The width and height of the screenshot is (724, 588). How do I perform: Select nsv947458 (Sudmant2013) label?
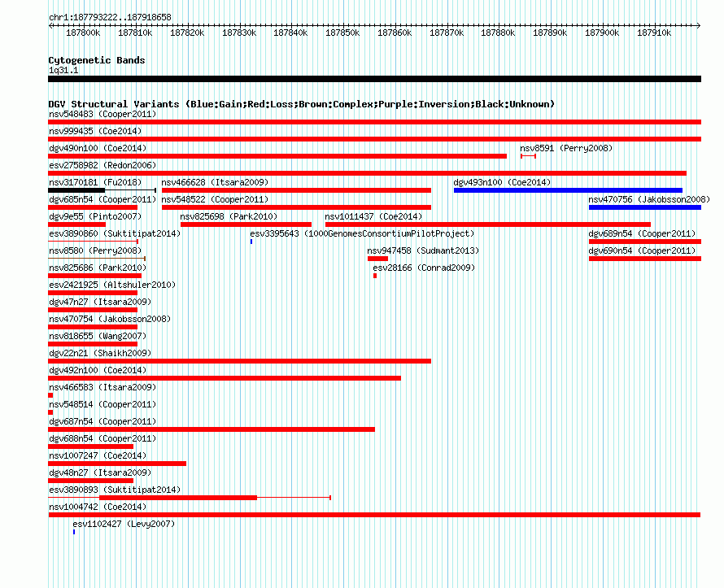click(x=423, y=250)
